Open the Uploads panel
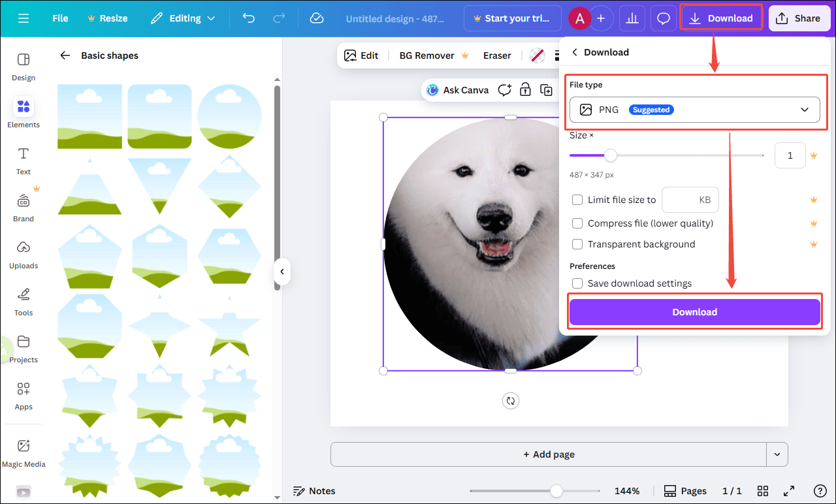The width and height of the screenshot is (836, 504). [x=23, y=255]
